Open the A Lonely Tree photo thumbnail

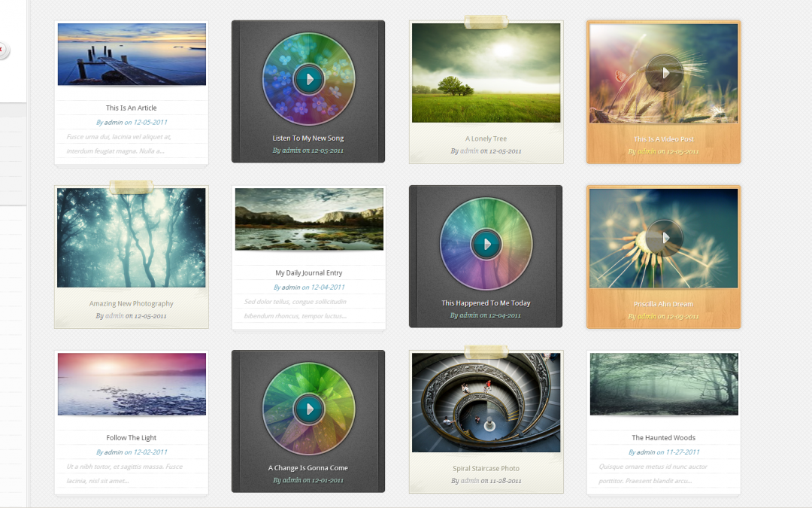point(486,72)
